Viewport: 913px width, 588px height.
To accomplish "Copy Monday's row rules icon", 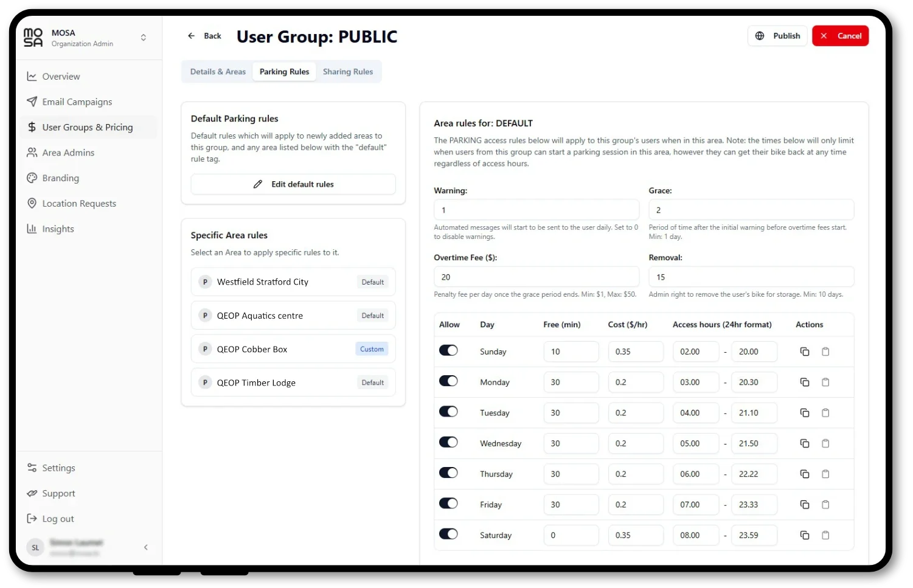I will [804, 382].
